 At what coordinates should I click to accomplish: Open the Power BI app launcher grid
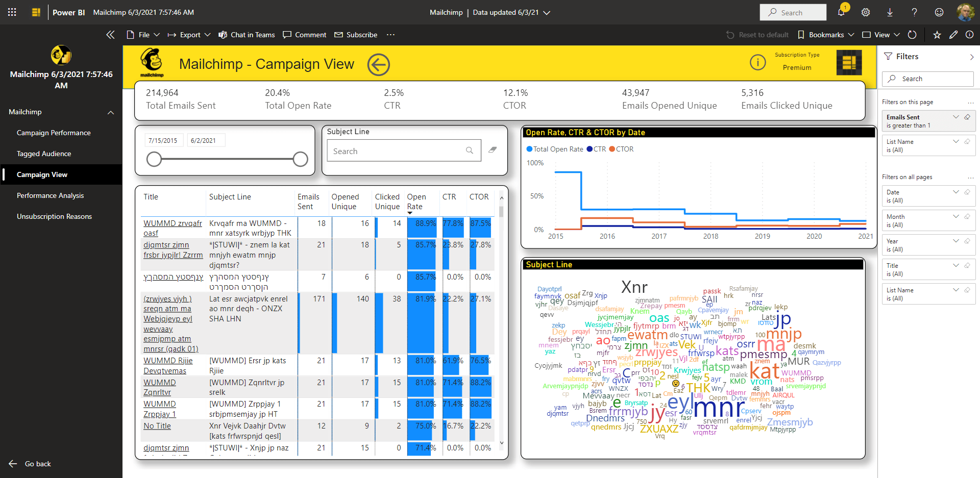click(x=12, y=12)
